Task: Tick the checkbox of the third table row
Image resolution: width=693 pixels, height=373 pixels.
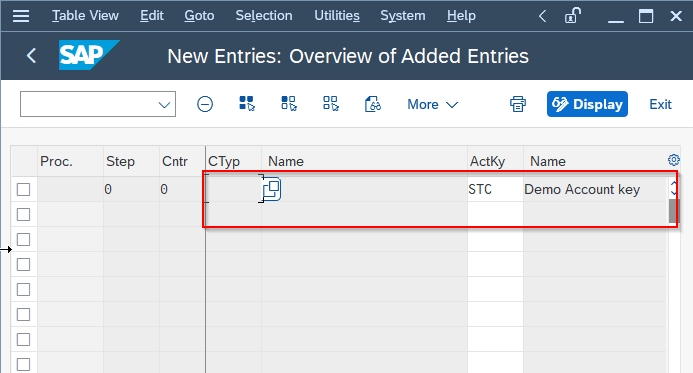Action: point(23,240)
